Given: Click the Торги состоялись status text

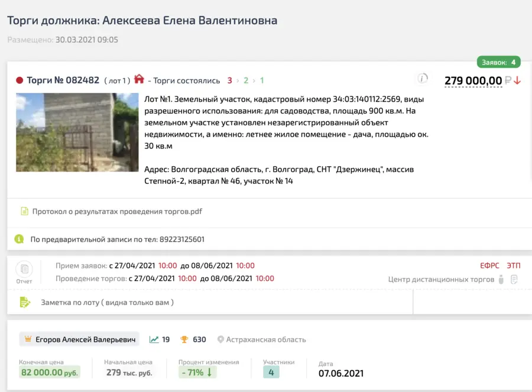Looking at the screenshot, I should coord(187,80).
